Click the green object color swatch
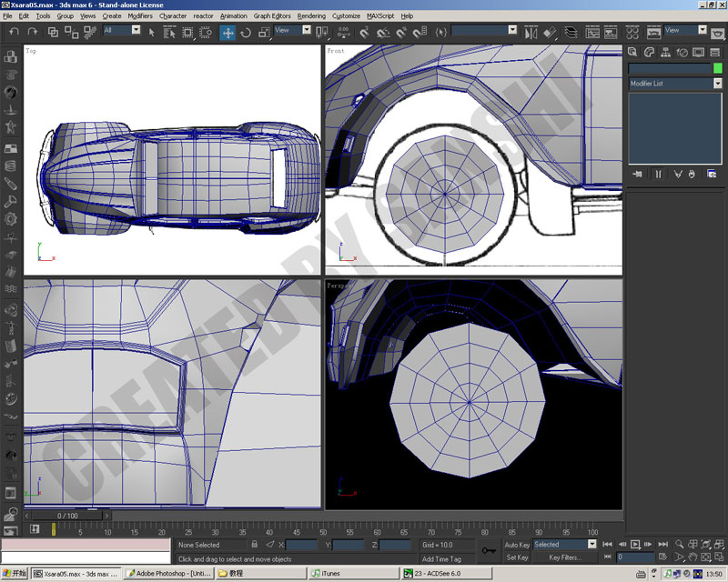Screen dimensions: 728x582 pos(718,68)
